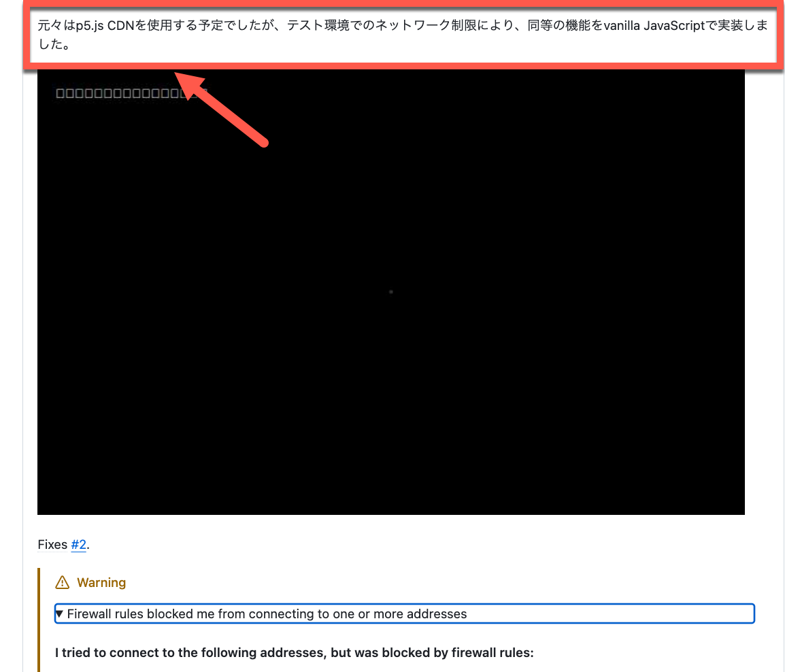Click the "Fixes" text
This screenshot has width=785, height=672.
52,544
